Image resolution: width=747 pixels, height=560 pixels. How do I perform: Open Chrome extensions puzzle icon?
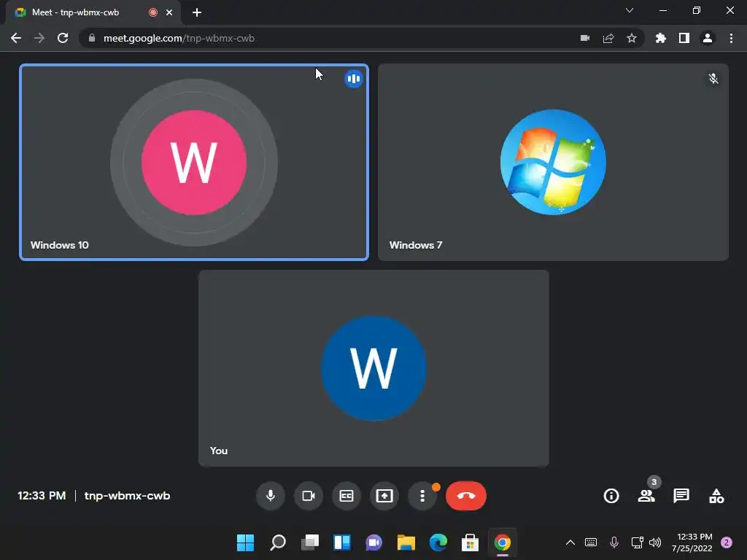660,38
